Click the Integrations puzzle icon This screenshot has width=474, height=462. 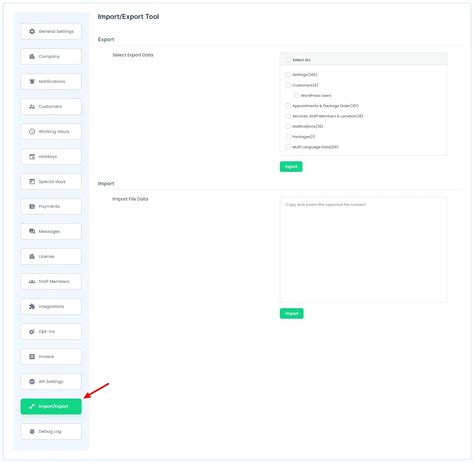point(32,306)
